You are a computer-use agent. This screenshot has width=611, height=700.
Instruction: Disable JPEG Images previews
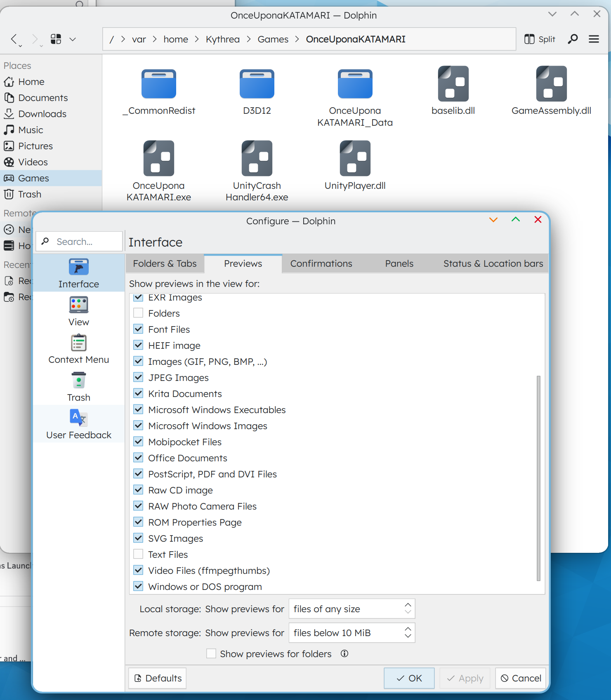[x=139, y=378]
